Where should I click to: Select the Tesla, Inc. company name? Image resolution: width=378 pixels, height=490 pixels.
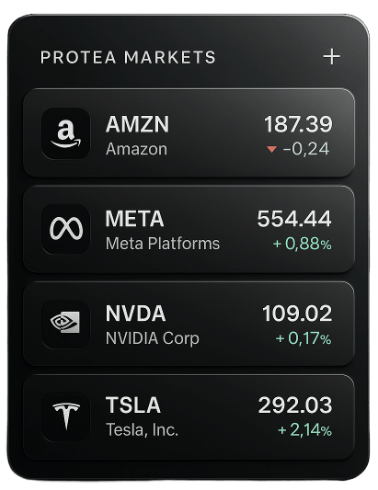142,430
